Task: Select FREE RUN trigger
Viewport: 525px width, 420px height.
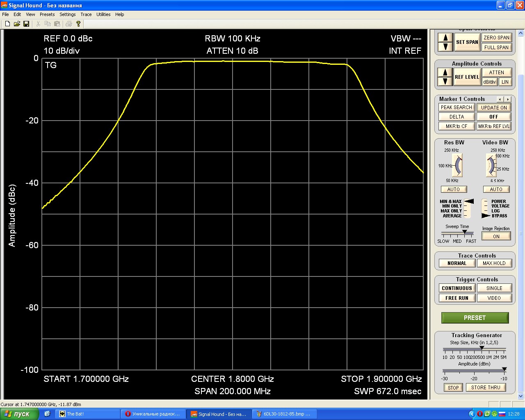Action: tap(457, 298)
